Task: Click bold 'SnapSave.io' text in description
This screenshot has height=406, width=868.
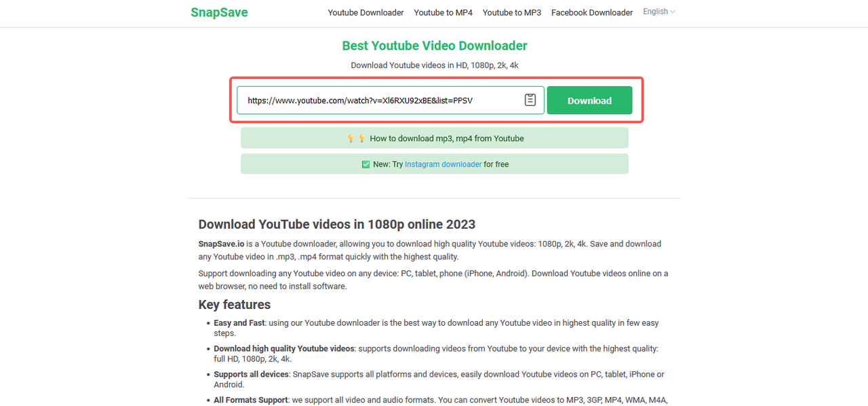Action: pos(221,244)
